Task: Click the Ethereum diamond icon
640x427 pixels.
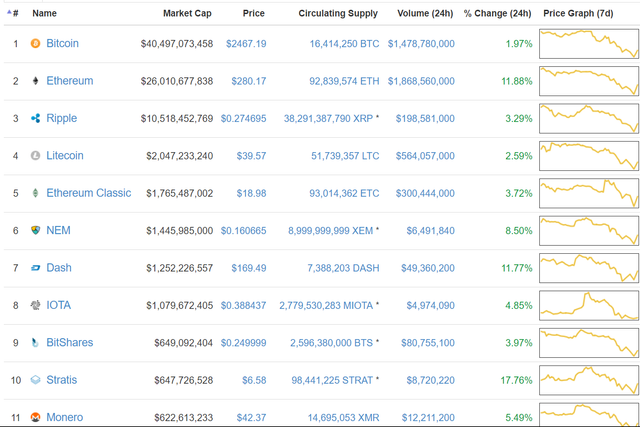Action: pos(36,81)
